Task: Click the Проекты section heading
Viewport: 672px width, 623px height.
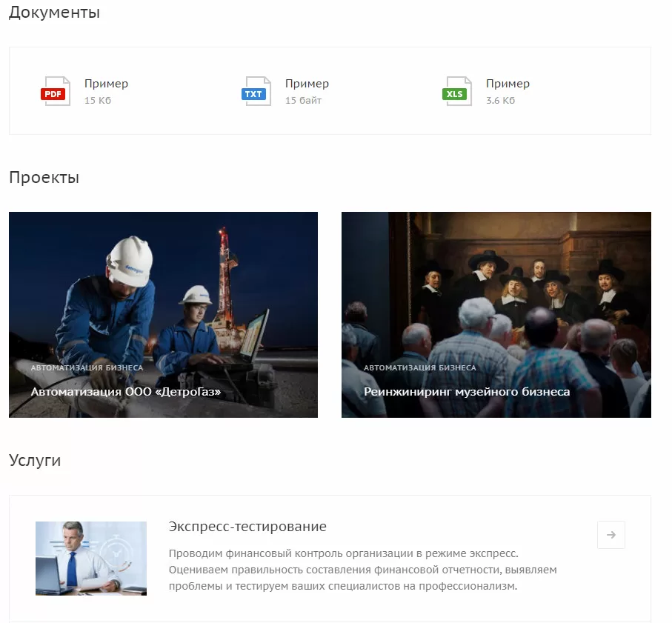Action: coord(44,177)
